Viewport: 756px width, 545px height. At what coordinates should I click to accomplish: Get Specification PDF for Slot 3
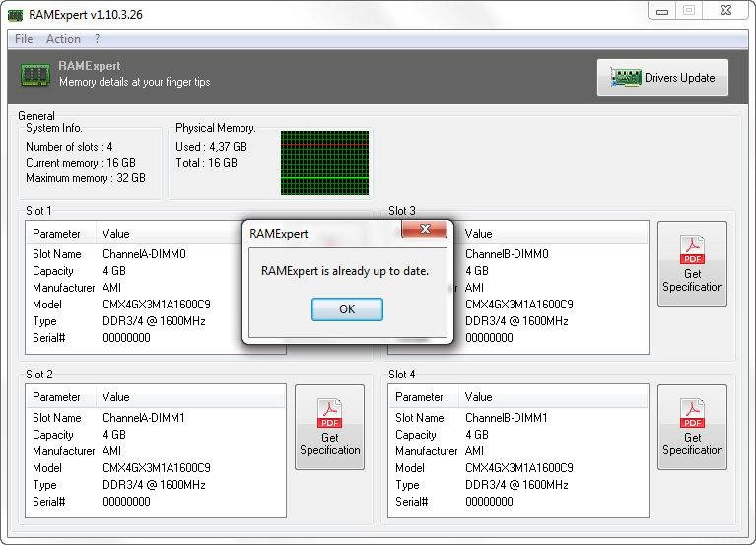692,263
